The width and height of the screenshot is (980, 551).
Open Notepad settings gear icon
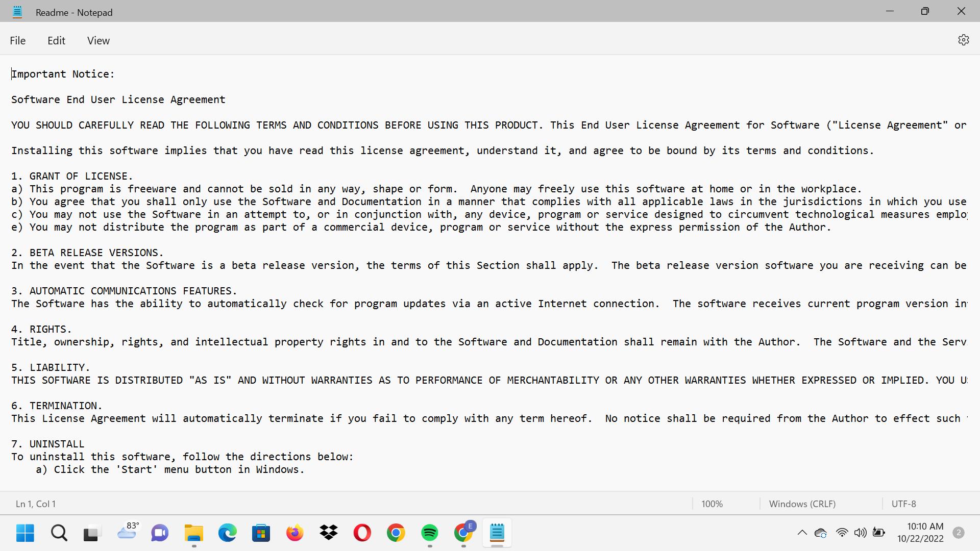963,40
